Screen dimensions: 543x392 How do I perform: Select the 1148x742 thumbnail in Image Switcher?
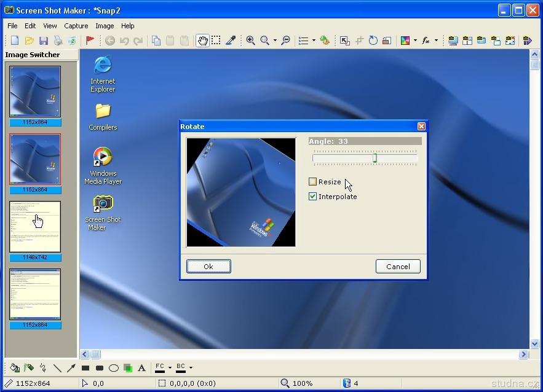pyautogui.click(x=35, y=227)
